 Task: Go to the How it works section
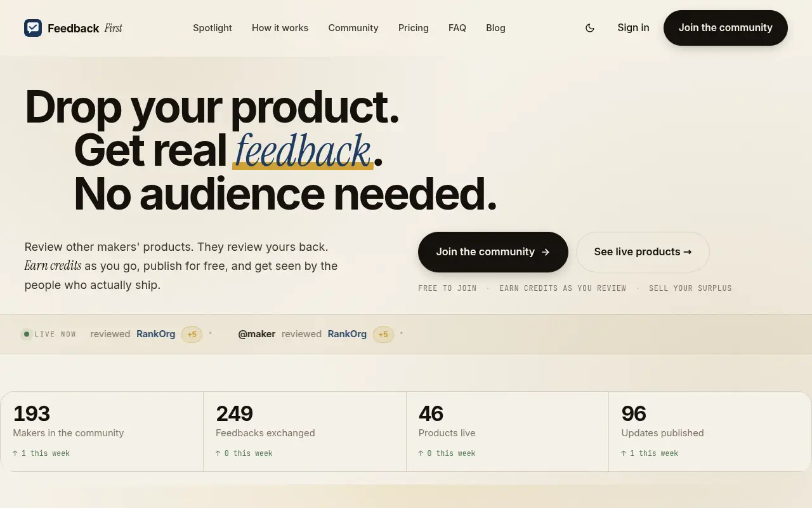(280, 28)
